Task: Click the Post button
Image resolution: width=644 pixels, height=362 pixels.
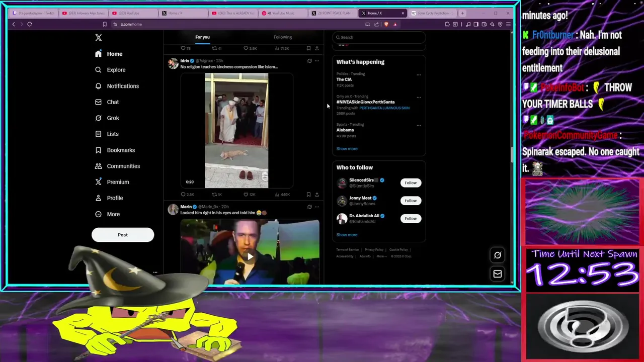Action: (x=123, y=235)
